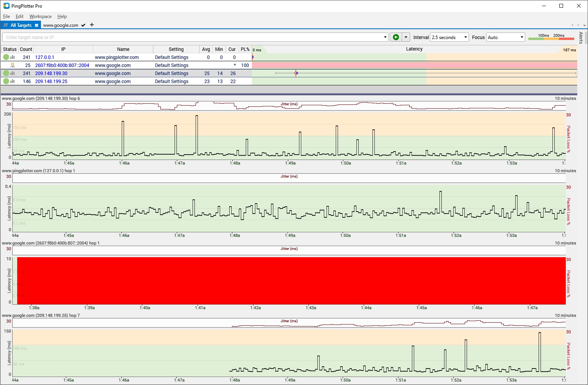The image size is (588, 385).
Task: Click Default Settings in the 209.148.199.25 row
Action: click(x=171, y=82)
